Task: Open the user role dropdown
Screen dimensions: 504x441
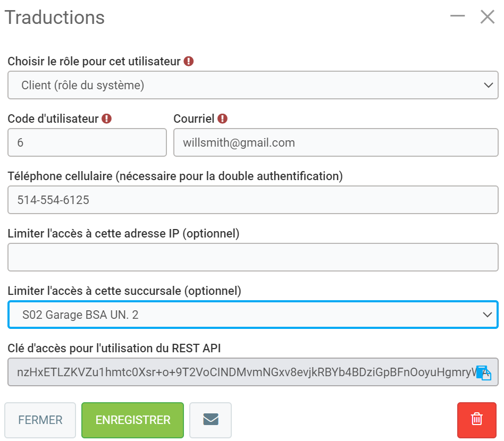Action: [253, 85]
